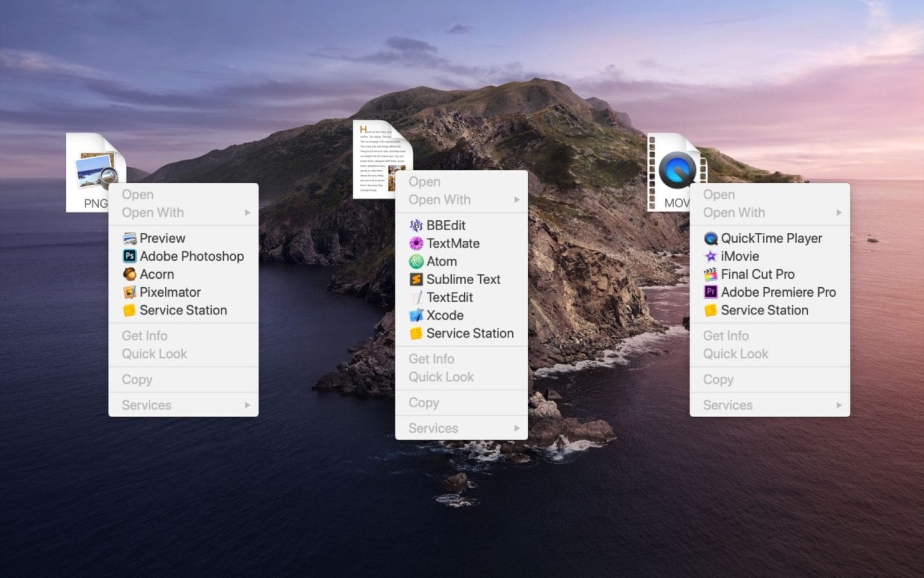Click the Adobe Photoshop icon in PNG menu

point(129,256)
